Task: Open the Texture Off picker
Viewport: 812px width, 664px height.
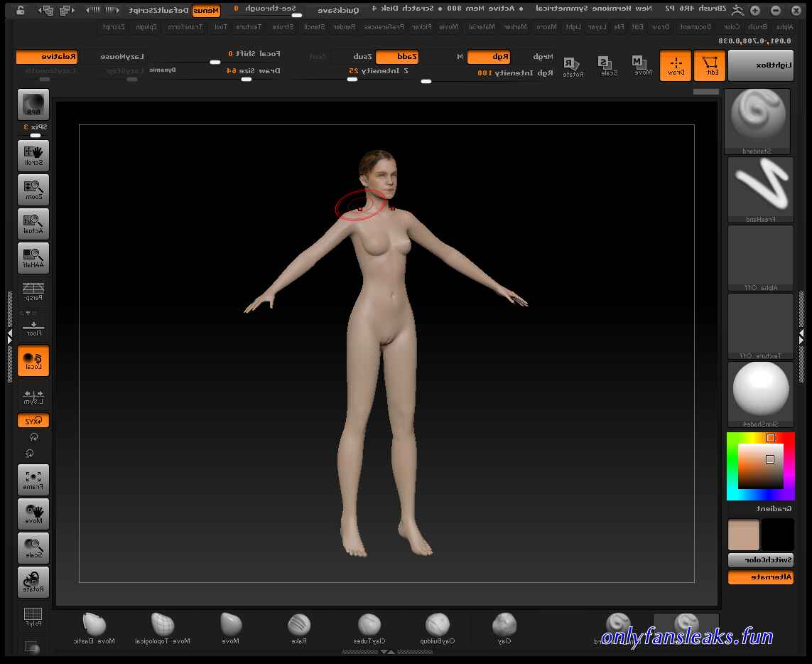Action: (761, 326)
